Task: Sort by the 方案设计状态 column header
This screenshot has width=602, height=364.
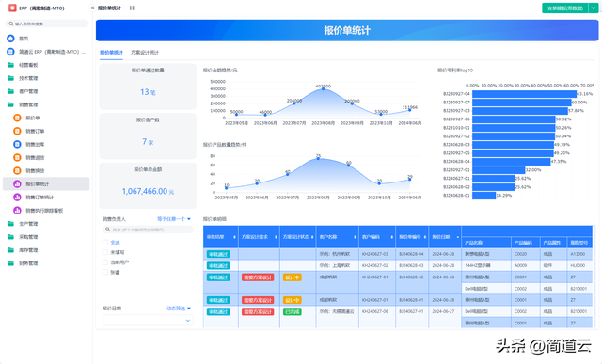Action: click(x=298, y=237)
